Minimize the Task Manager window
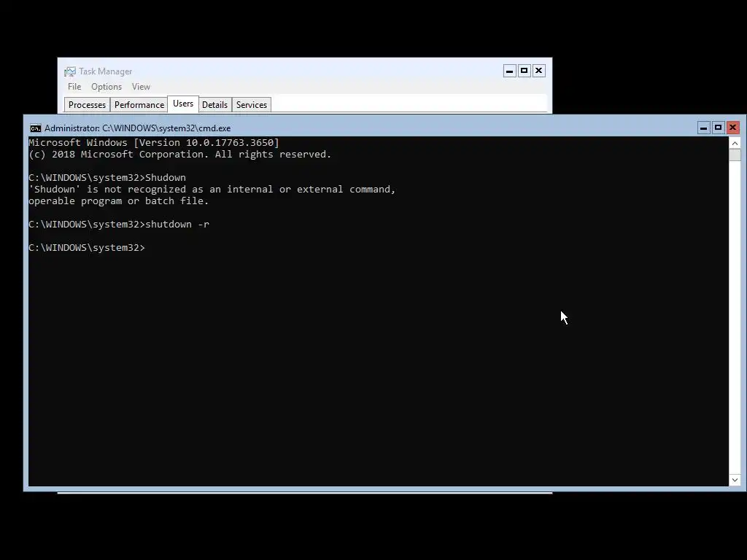The width and height of the screenshot is (747, 560). (510, 71)
